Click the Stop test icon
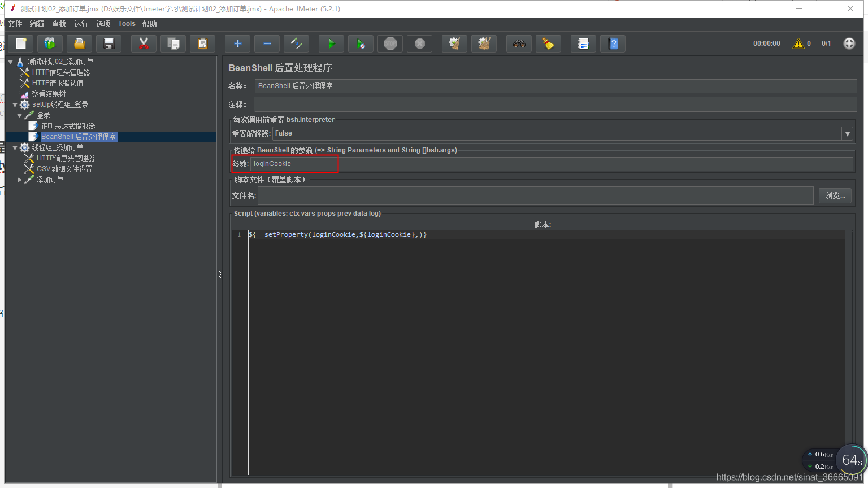Screen dimensions: 868x488 [x=390, y=43]
